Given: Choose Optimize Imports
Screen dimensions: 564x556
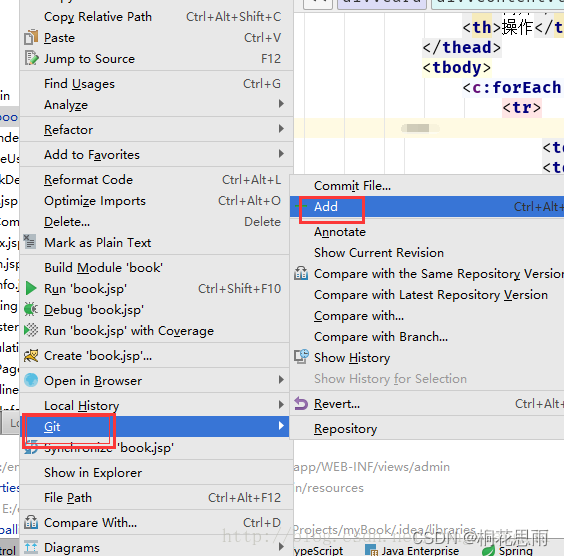Looking at the screenshot, I should 156,200.
